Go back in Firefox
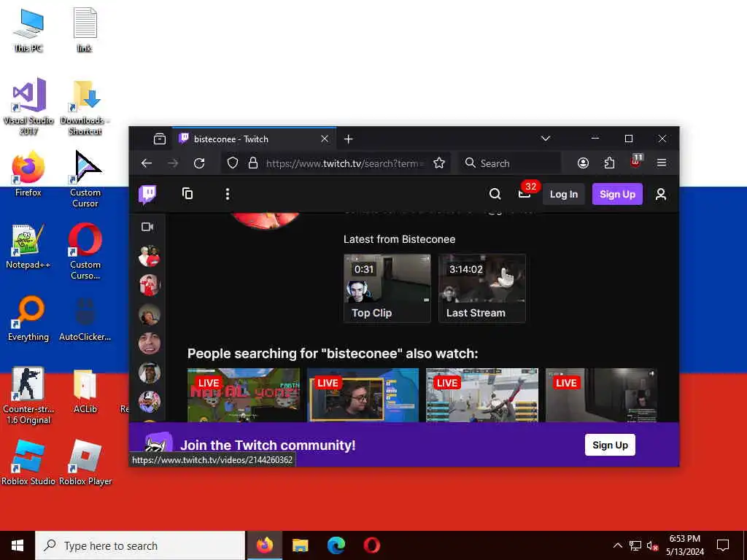This screenshot has height=560, width=747. pyautogui.click(x=147, y=163)
